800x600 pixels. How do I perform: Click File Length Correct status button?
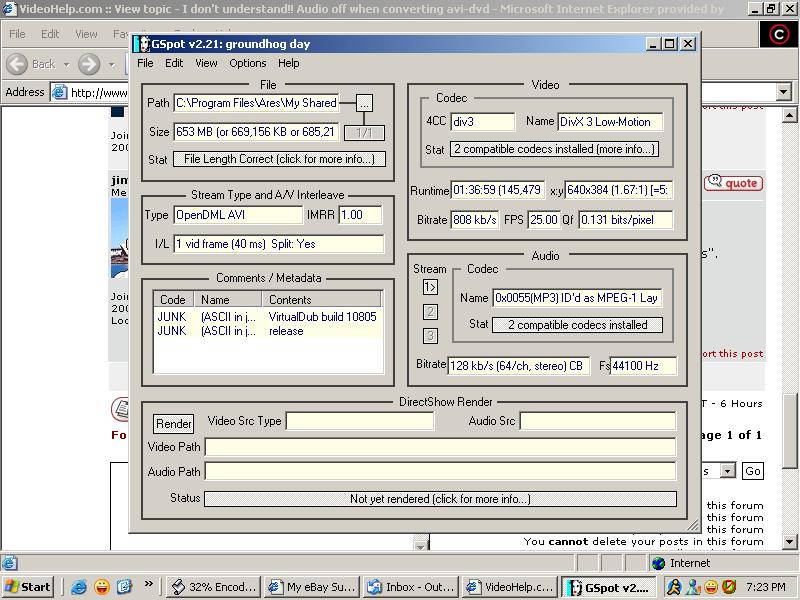[x=279, y=159]
